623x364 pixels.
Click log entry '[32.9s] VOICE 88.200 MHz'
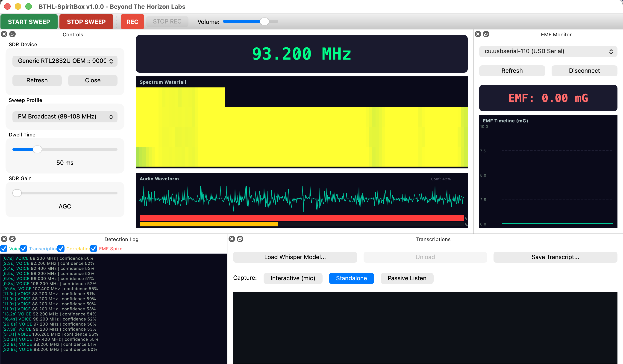tap(50, 350)
